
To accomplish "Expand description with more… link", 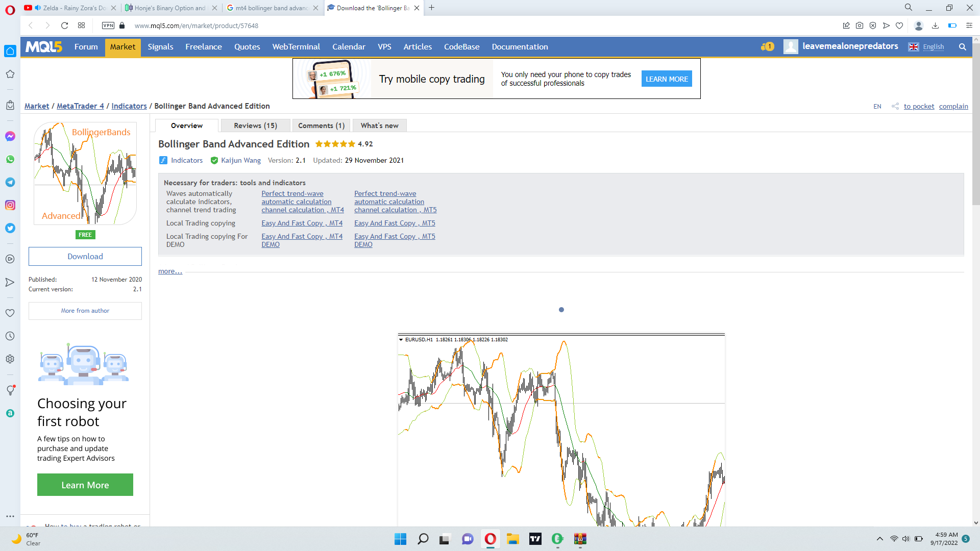I will coord(169,271).
